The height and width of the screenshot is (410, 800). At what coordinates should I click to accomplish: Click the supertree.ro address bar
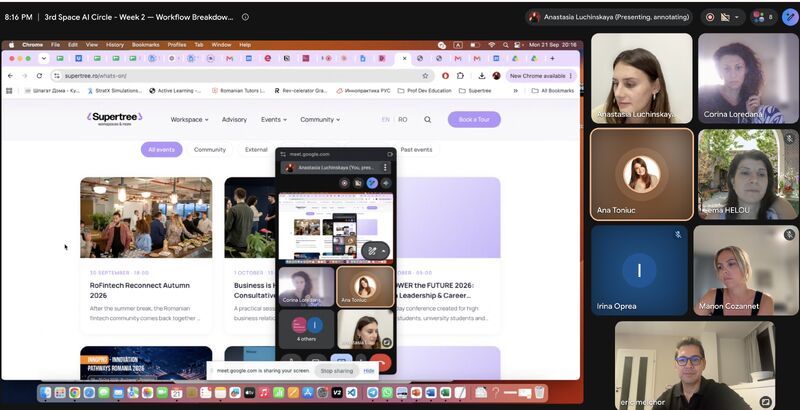coord(242,75)
